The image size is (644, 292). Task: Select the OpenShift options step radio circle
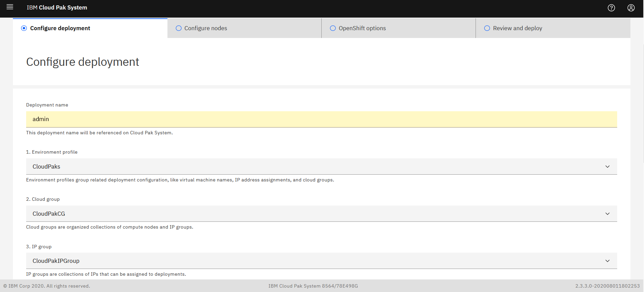pos(333,28)
